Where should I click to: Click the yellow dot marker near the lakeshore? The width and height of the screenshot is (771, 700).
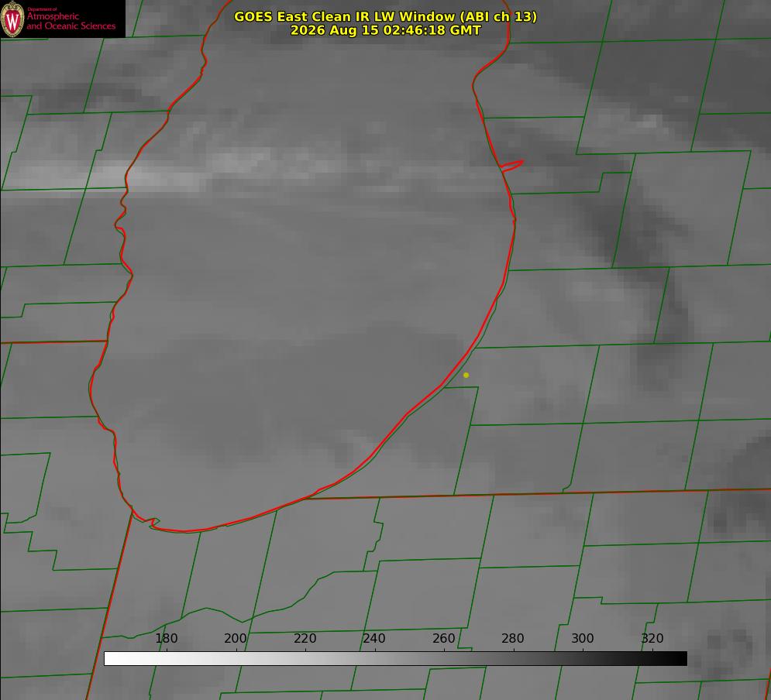pos(466,376)
